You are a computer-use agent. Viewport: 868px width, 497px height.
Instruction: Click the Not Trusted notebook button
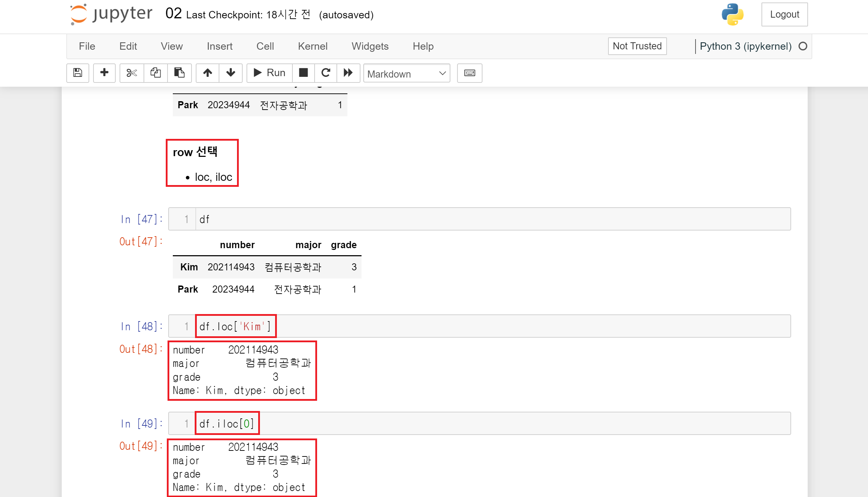point(637,46)
